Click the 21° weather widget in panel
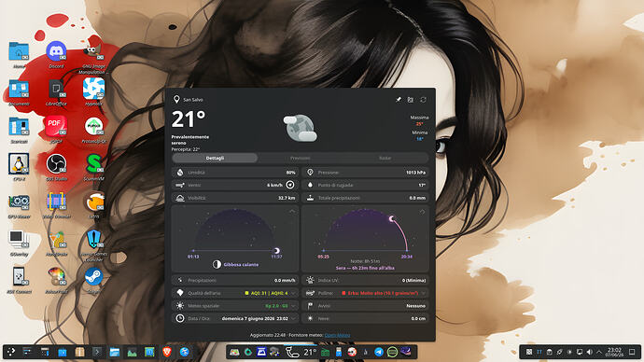 click(x=301, y=352)
